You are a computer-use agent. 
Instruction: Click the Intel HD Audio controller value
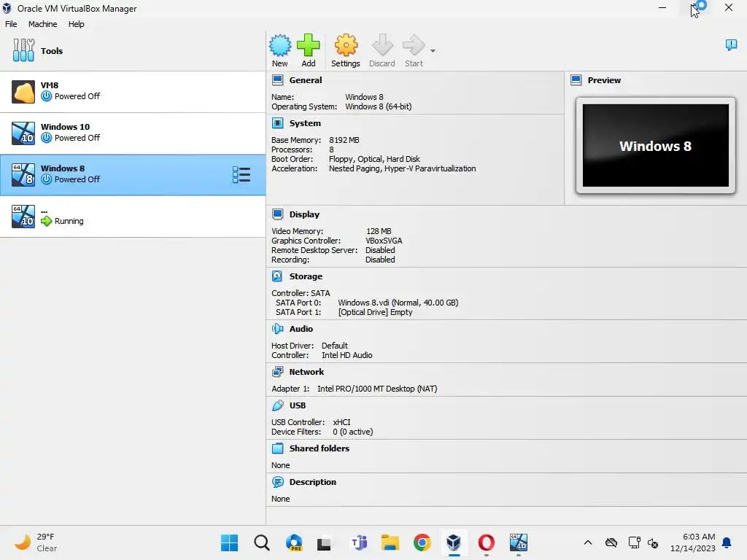347,355
